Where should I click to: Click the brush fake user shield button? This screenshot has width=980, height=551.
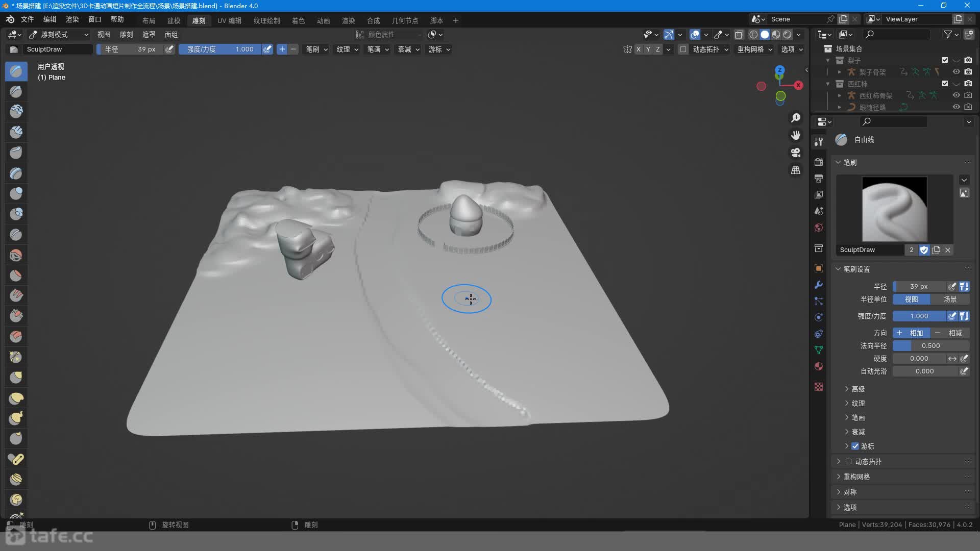click(924, 250)
